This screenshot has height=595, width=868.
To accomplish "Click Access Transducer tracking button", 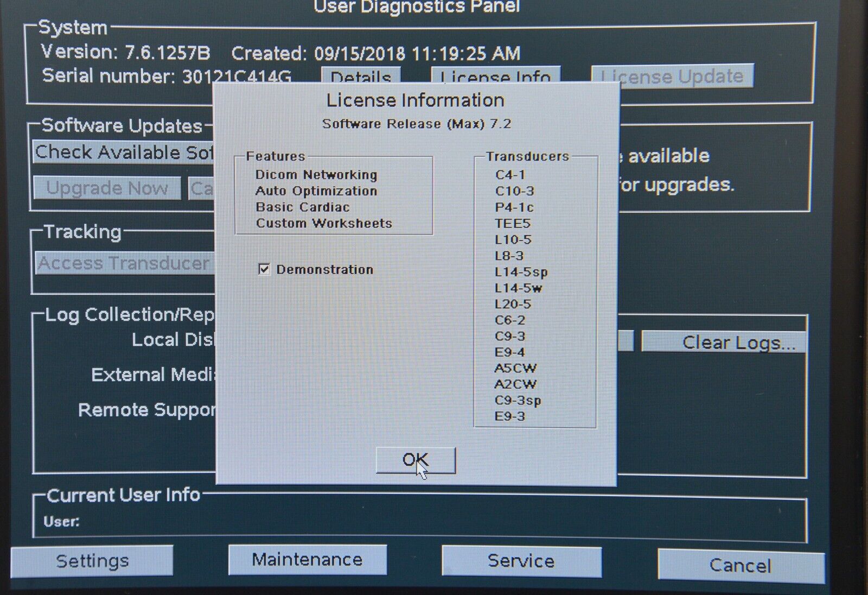I will (x=125, y=263).
